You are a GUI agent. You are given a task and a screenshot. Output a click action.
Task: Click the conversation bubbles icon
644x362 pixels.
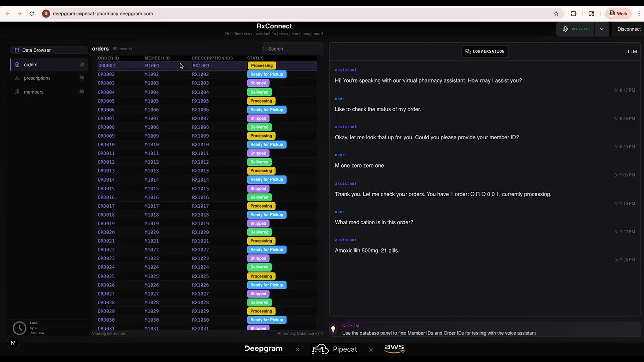[x=468, y=51]
